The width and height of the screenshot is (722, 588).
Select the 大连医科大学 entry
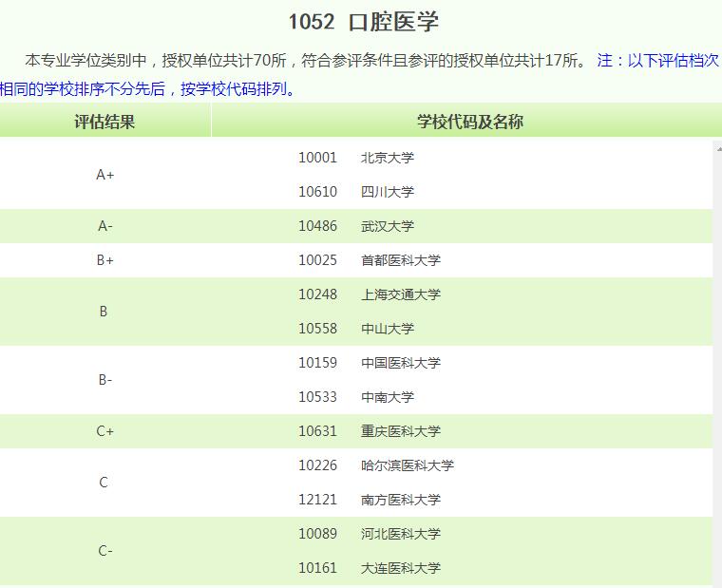[x=401, y=568]
